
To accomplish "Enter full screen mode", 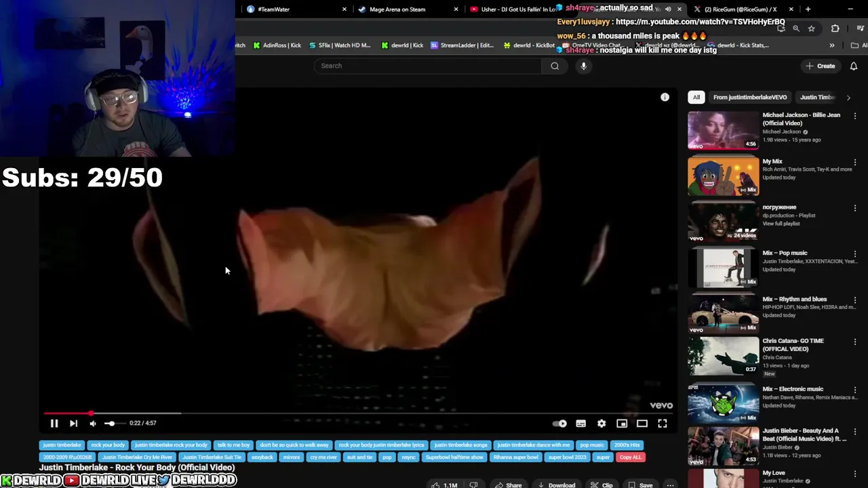I will coord(663,423).
